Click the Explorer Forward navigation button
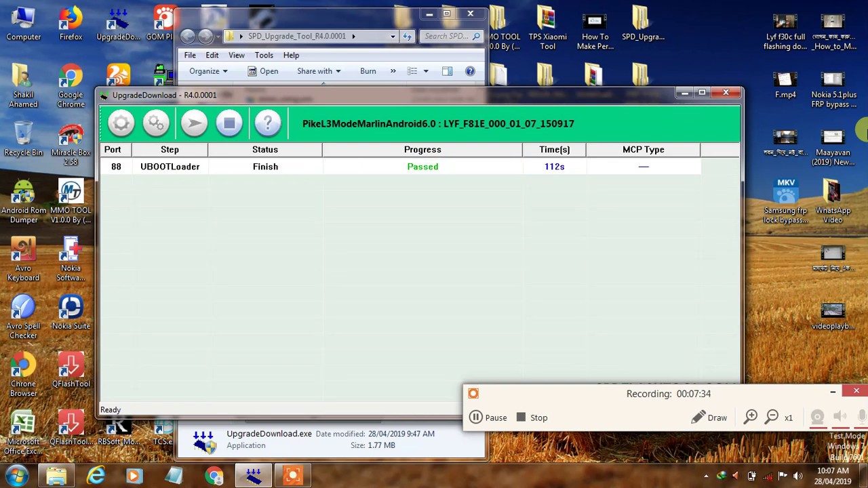 [205, 36]
